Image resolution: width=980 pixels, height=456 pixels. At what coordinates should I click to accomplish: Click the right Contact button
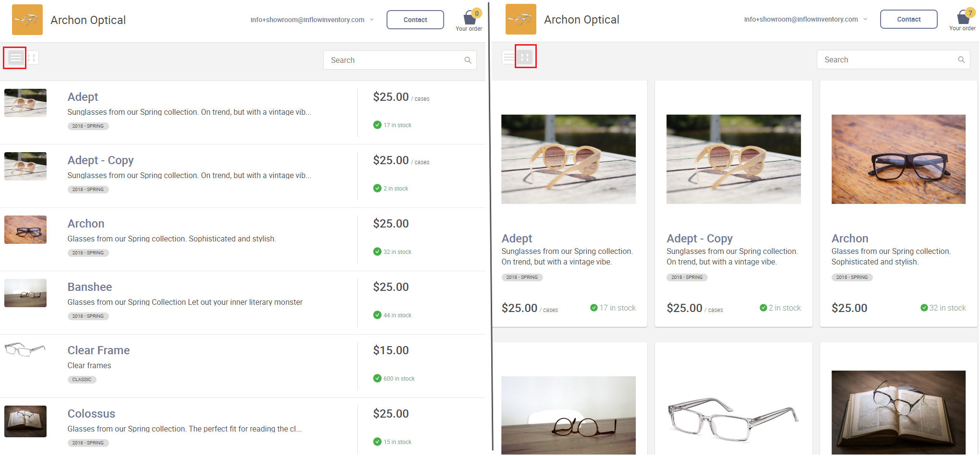click(x=909, y=19)
